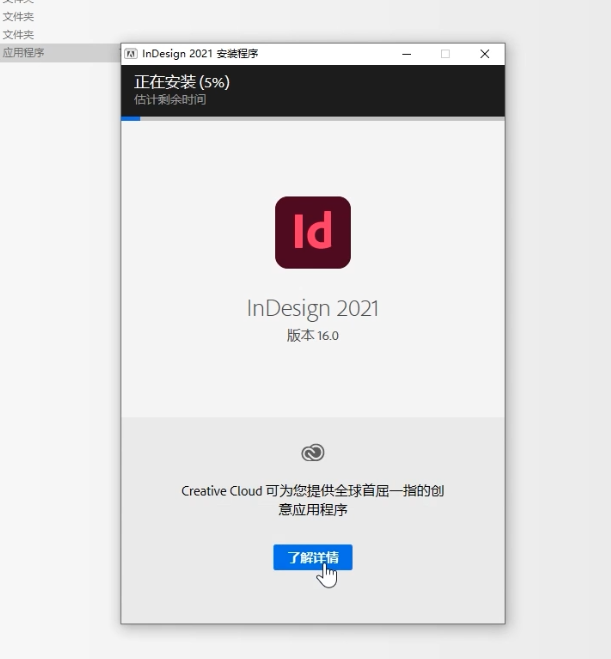Click the Creative Cloud logo icon
The height and width of the screenshot is (659, 611).
click(313, 453)
